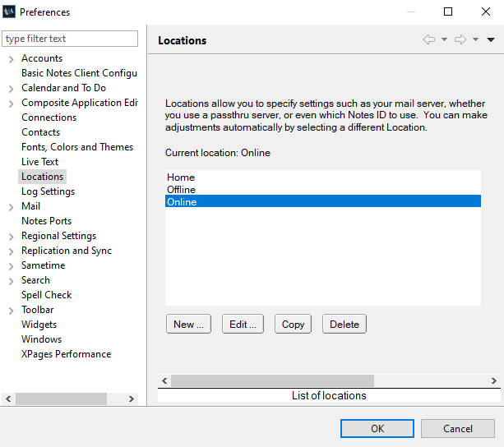Open Fonts, Colors and Themes preferences
504x447 pixels.
(x=76, y=147)
